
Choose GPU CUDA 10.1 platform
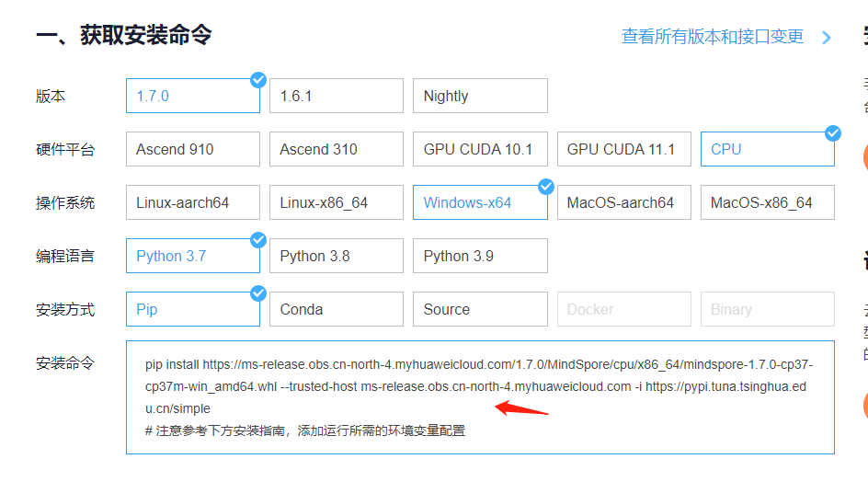pos(480,149)
